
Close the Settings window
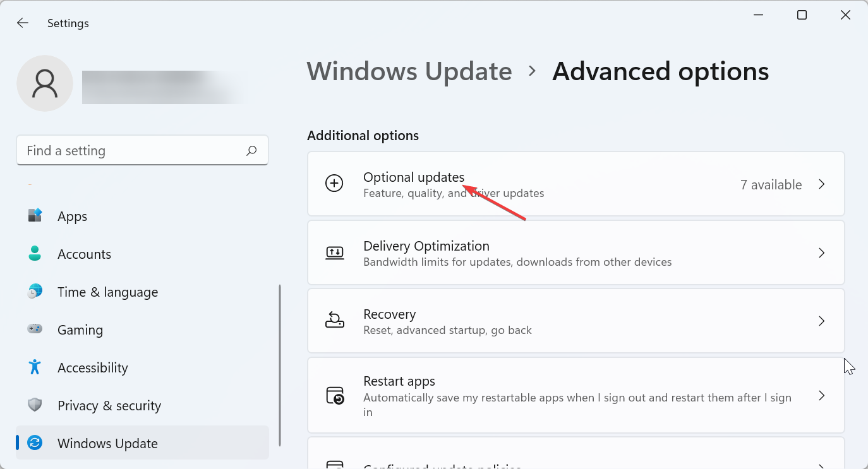845,15
